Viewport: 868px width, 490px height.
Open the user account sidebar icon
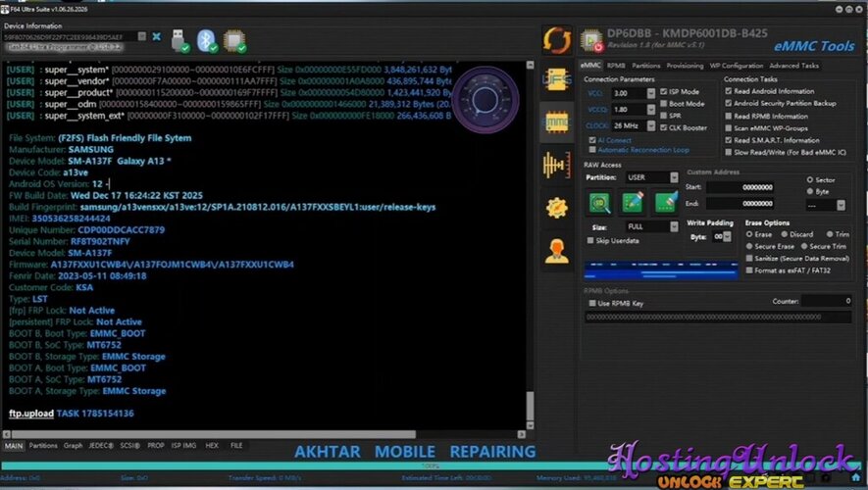(x=556, y=252)
